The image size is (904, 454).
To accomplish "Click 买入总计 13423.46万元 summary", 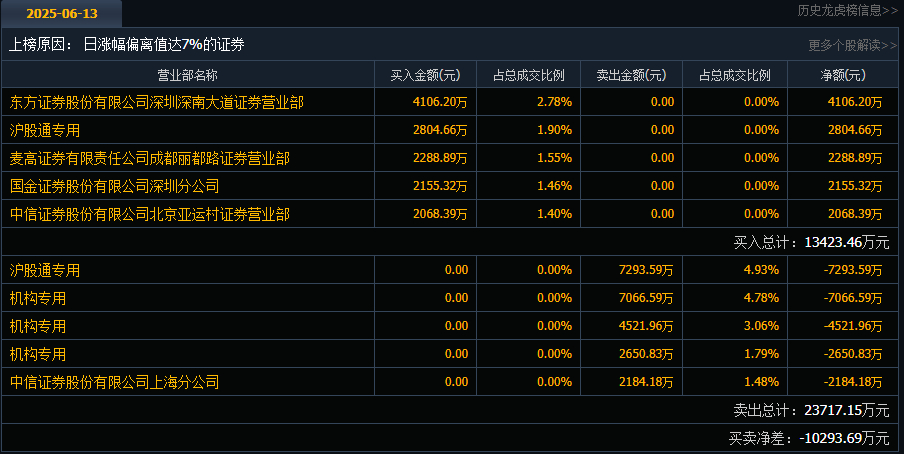I will coord(811,242).
